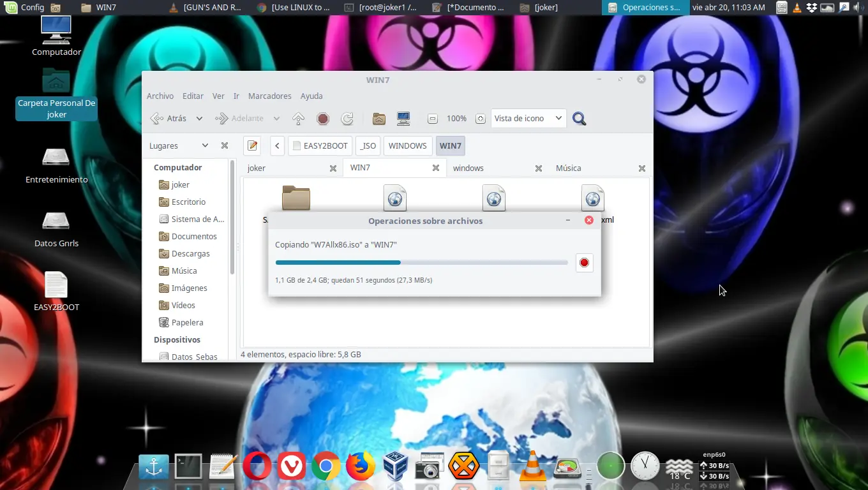Viewport: 868px width, 490px height.
Task: Open the Atrás history dropdown arrow
Action: [198, 118]
